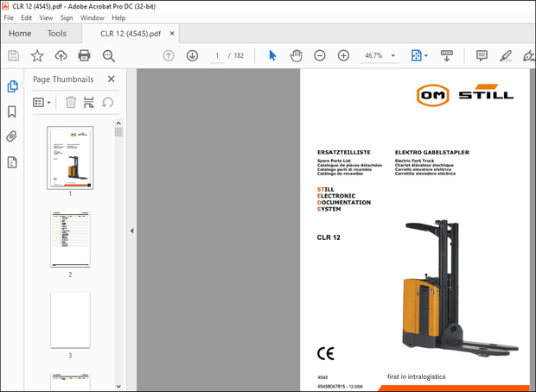This screenshot has height=392, width=536.
Task: Open fit page options dropdown arrow
Action: [426, 55]
